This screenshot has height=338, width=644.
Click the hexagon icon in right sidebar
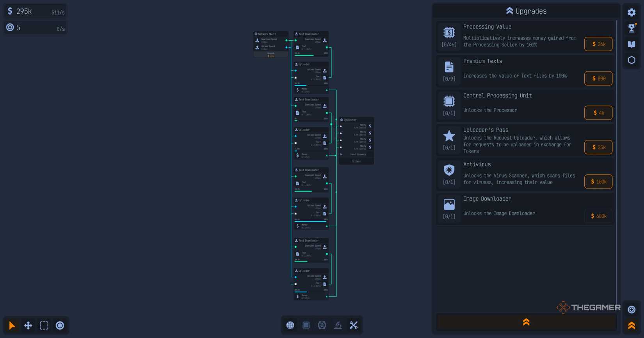click(632, 60)
